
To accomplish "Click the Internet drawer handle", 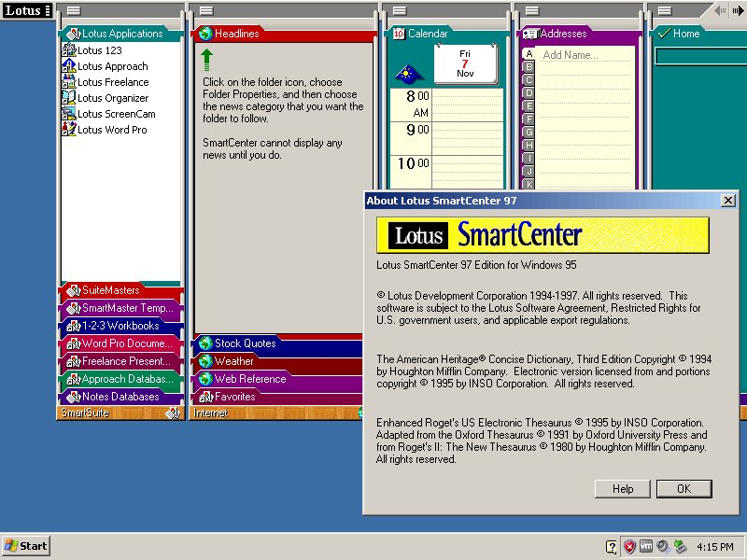I will (x=276, y=413).
